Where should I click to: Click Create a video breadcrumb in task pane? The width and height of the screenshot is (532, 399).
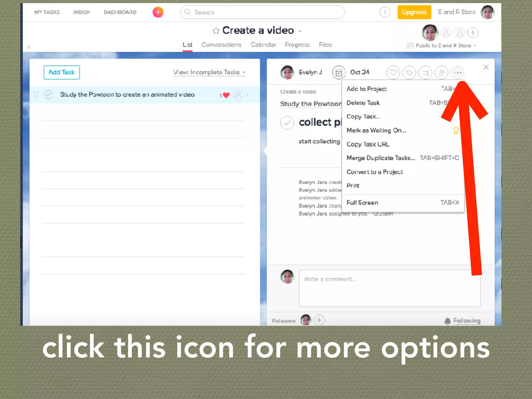[x=298, y=92]
